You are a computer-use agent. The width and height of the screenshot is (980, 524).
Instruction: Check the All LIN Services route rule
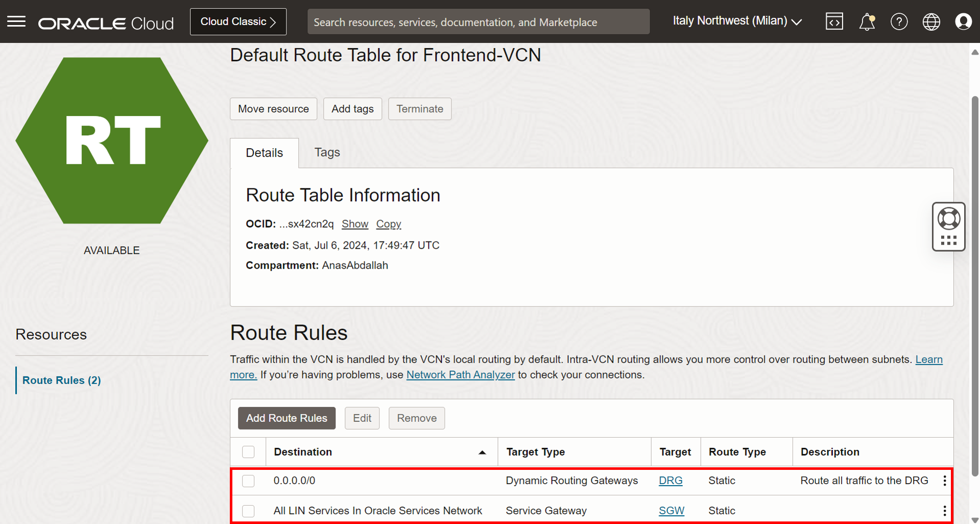[x=248, y=511]
